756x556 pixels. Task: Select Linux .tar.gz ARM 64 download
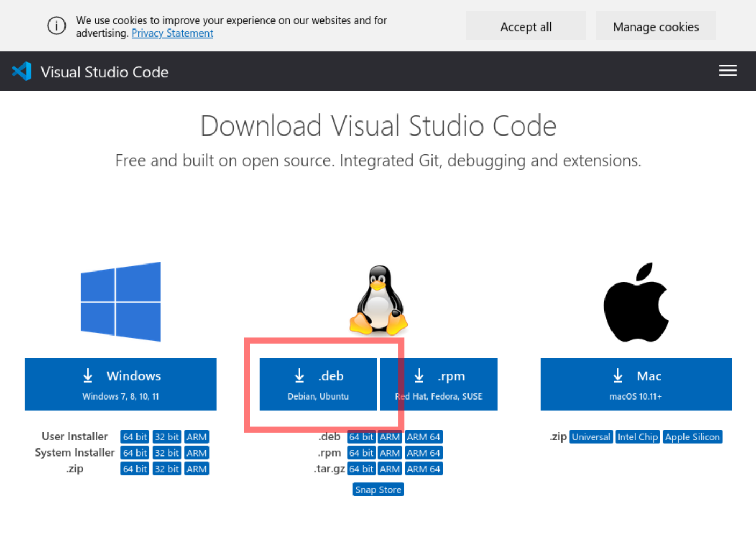[423, 469]
